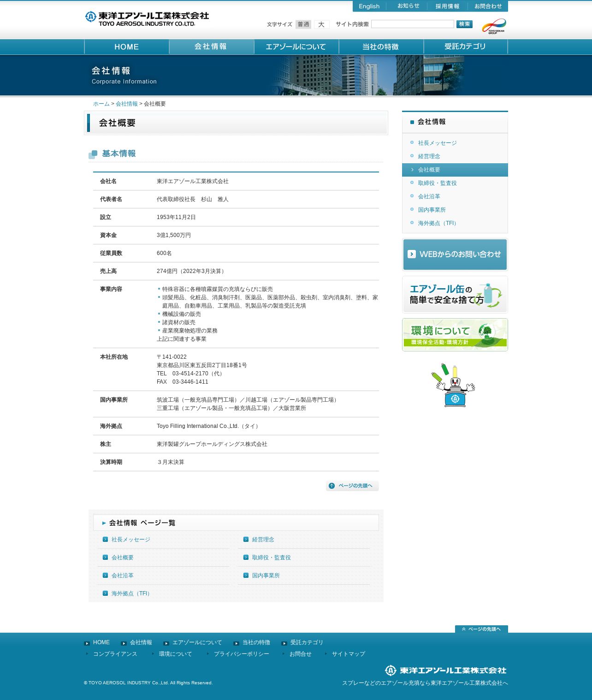592x700 pixels.
Task: Open the Toyo Seikan Group logo
Action: 494,26
